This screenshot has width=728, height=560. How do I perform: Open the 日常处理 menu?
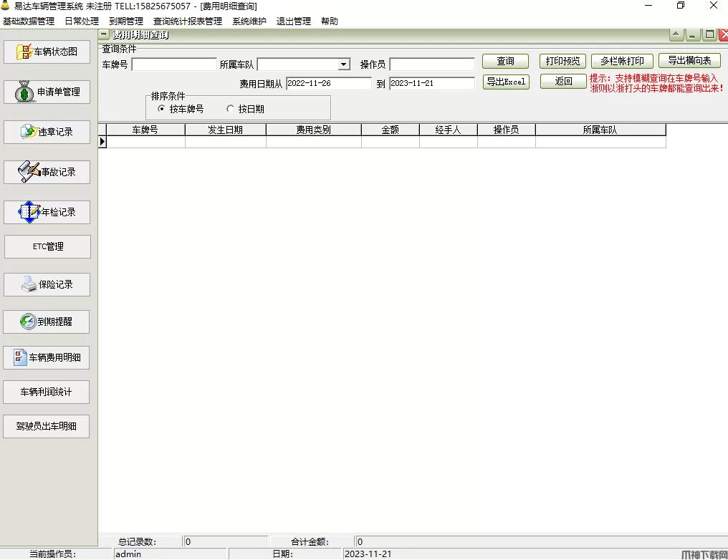(82, 21)
